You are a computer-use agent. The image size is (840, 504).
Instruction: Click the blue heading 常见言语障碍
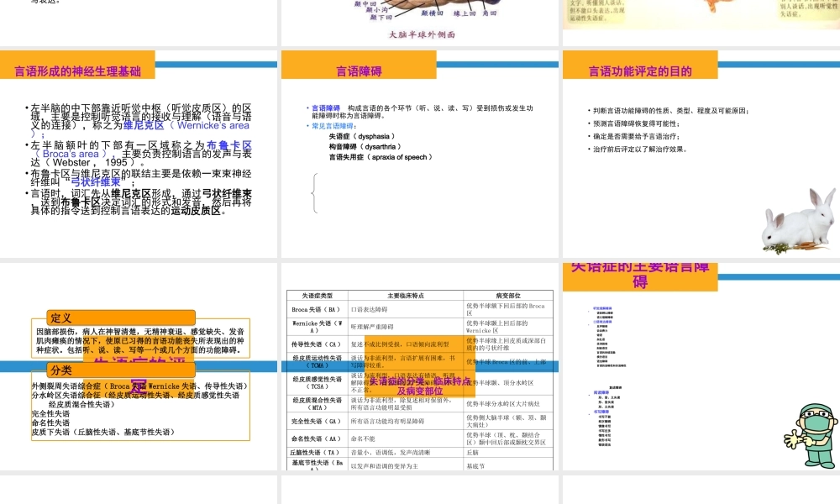pos(333,127)
